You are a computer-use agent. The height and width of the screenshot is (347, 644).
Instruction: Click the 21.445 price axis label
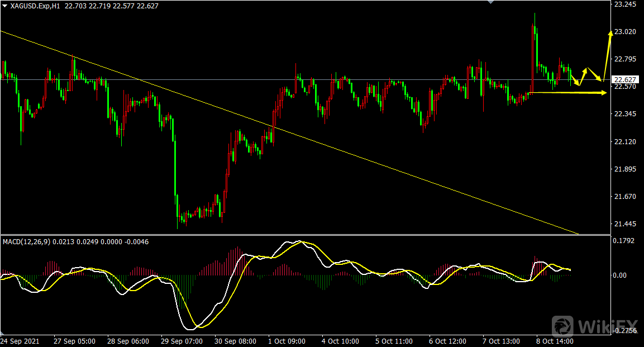[625, 224]
